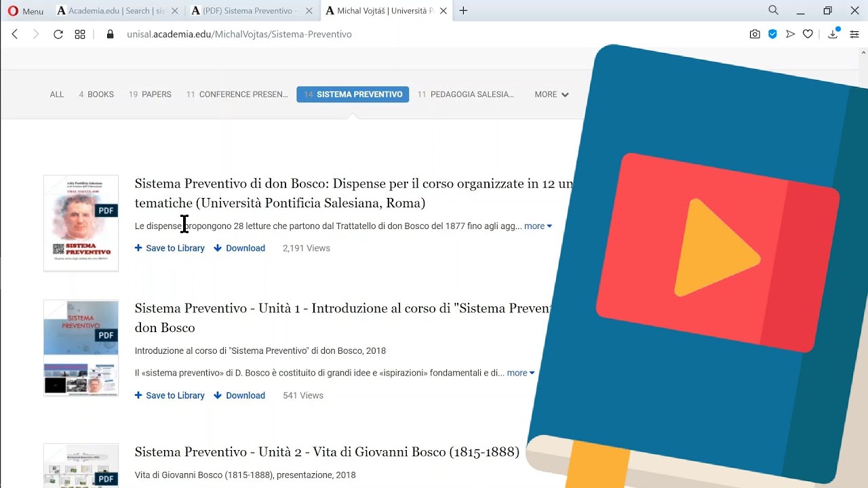The image size is (868, 488).
Task: Expand the MORE categories dropdown
Action: [x=551, y=94]
